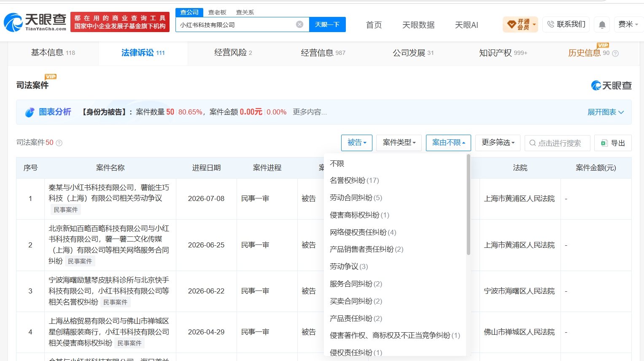Open the 更多筛选 dropdown
This screenshot has width=644, height=361.
[x=498, y=143]
